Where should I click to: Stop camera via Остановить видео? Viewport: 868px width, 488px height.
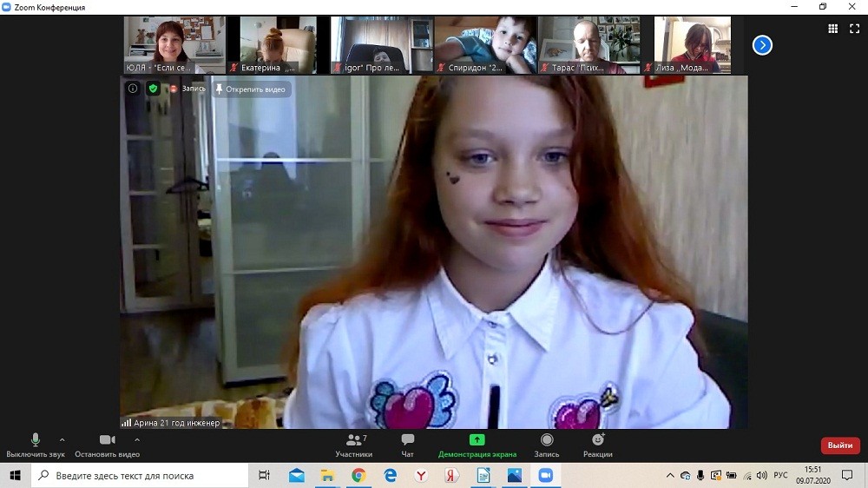(107, 445)
